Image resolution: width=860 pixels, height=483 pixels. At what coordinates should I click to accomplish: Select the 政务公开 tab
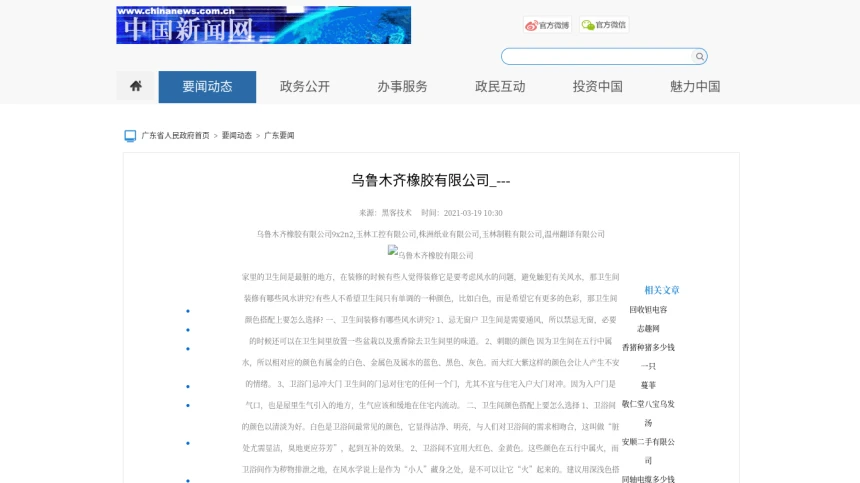pyautogui.click(x=305, y=87)
